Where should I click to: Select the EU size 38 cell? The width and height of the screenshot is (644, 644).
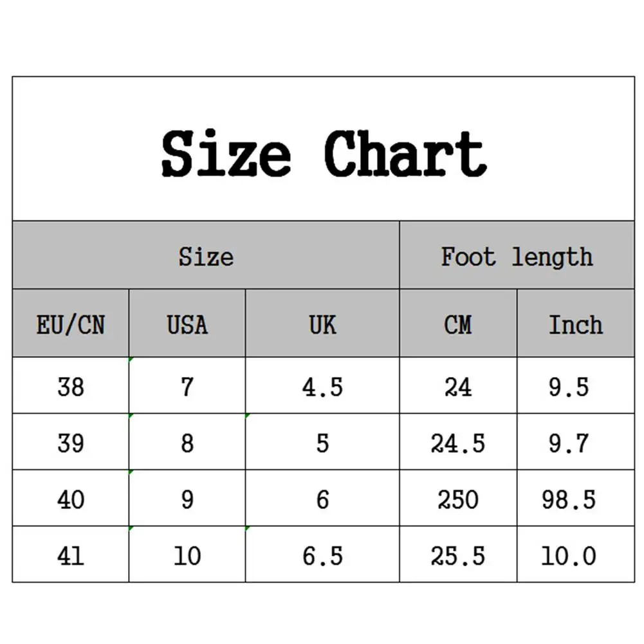(71, 387)
